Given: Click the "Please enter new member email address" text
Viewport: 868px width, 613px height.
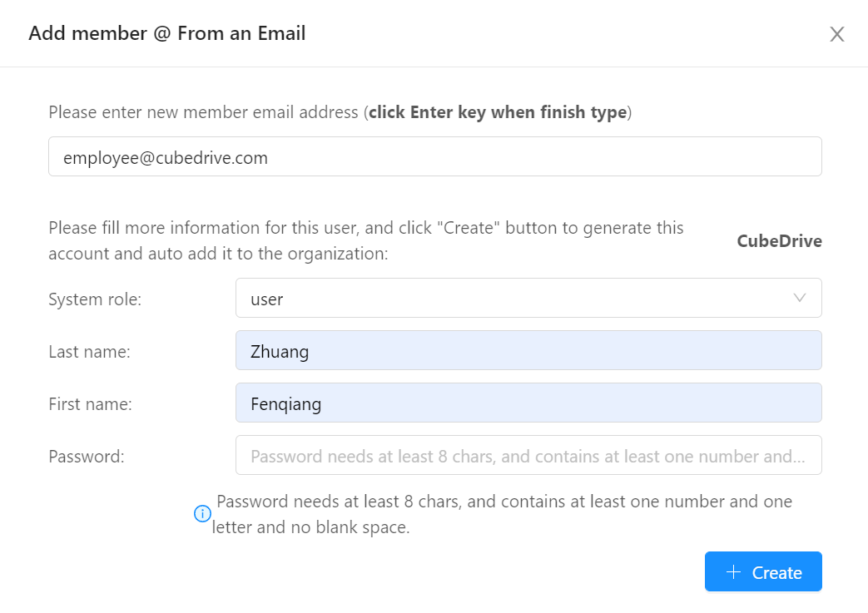Looking at the screenshot, I should (204, 112).
